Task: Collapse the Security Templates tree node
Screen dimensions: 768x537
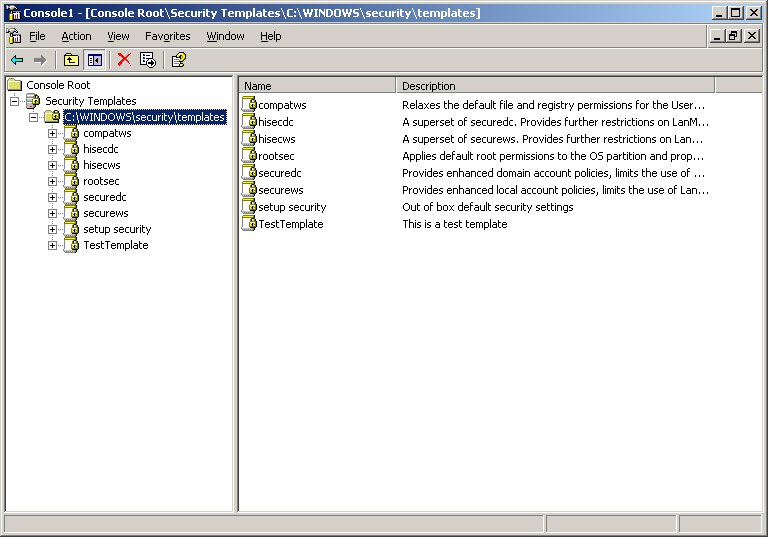Action: [x=15, y=101]
